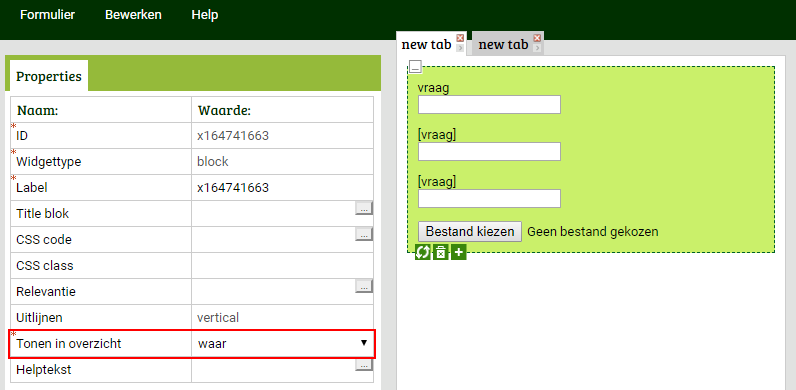Click the trash delete icon below the block
This screenshot has width=796, height=390.
pyautogui.click(x=441, y=252)
